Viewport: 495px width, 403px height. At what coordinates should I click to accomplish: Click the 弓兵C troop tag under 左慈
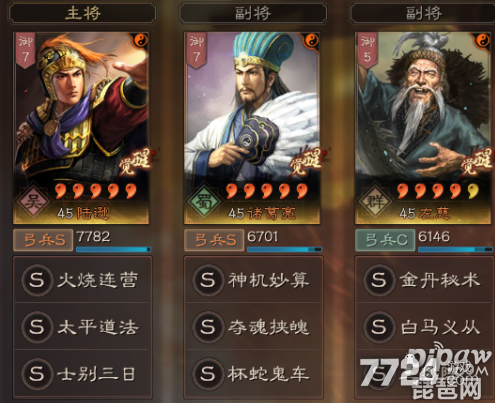point(385,240)
